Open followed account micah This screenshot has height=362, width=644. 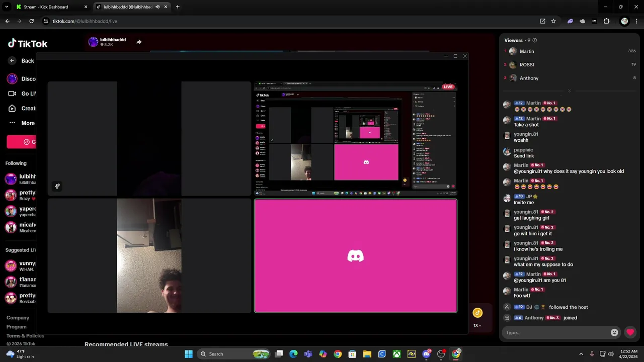21,227
